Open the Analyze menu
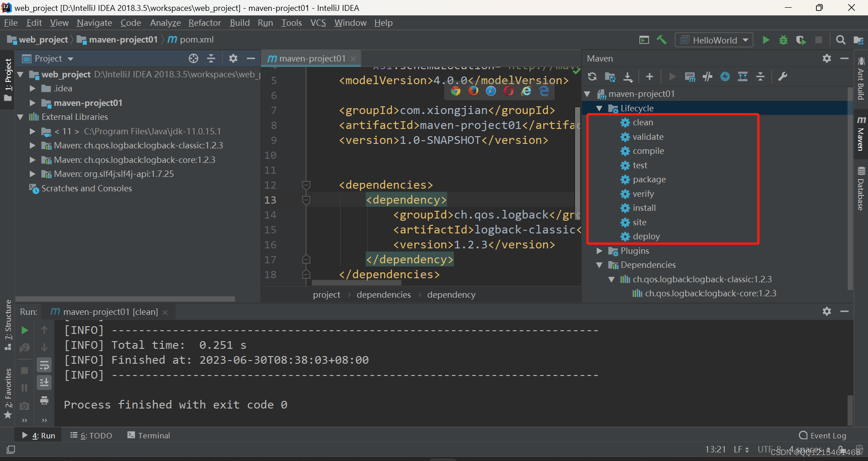 click(165, 23)
